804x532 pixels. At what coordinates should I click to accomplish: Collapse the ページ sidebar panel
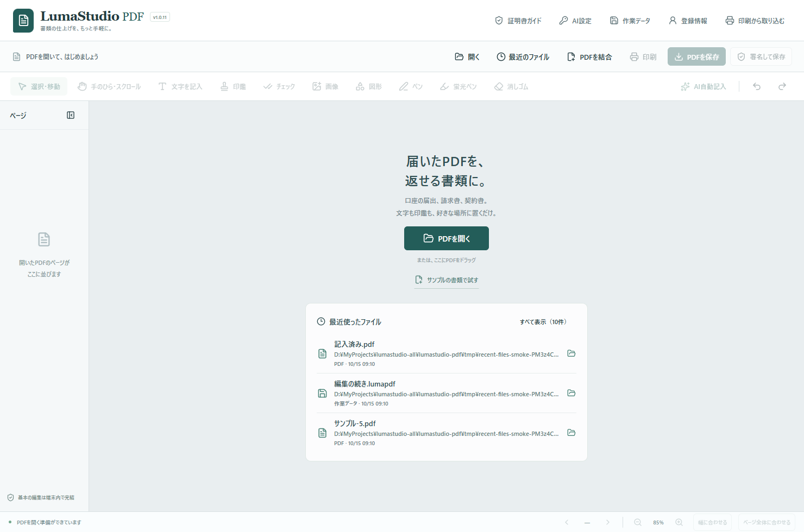(71, 115)
